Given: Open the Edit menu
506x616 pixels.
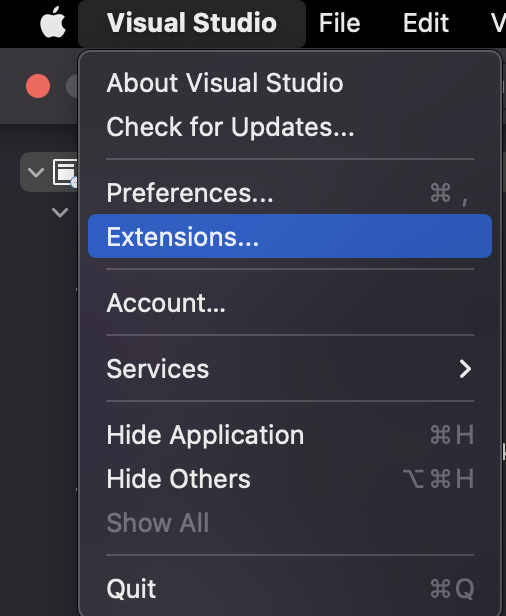Looking at the screenshot, I should [x=425, y=23].
